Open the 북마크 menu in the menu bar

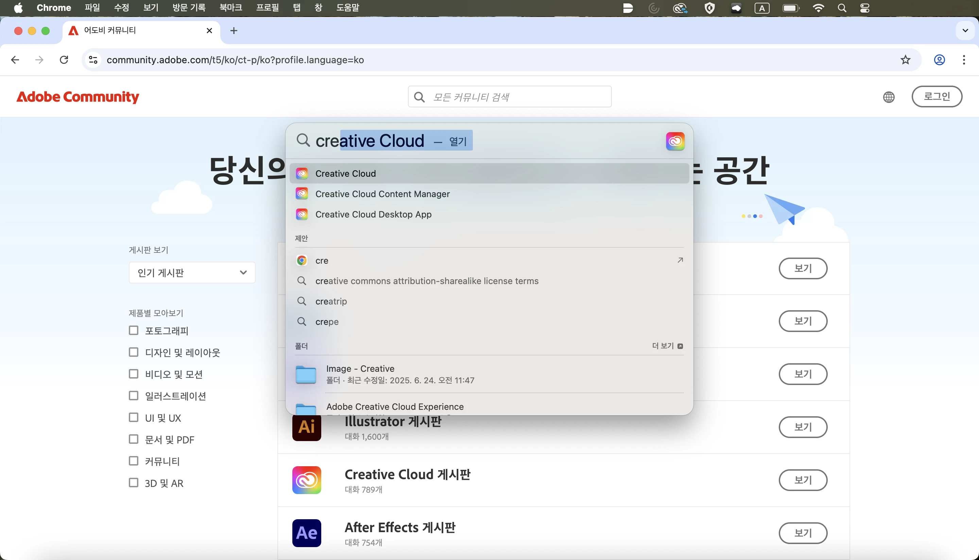tap(230, 8)
